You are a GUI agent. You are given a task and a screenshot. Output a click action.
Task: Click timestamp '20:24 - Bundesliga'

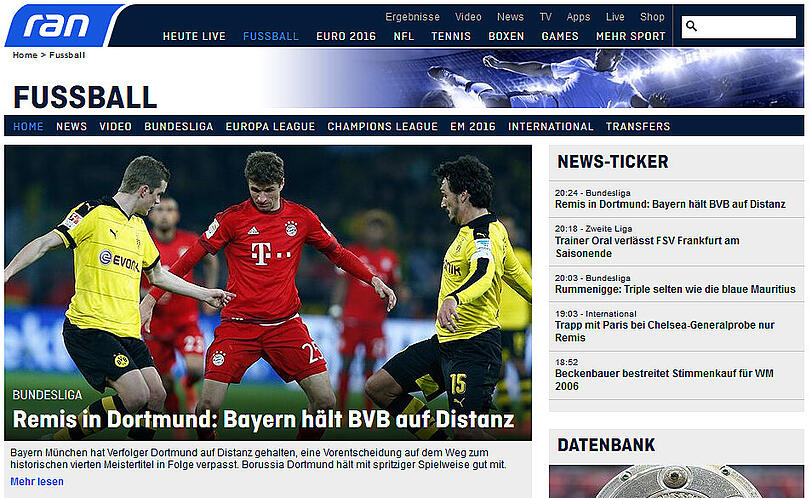tap(592, 193)
